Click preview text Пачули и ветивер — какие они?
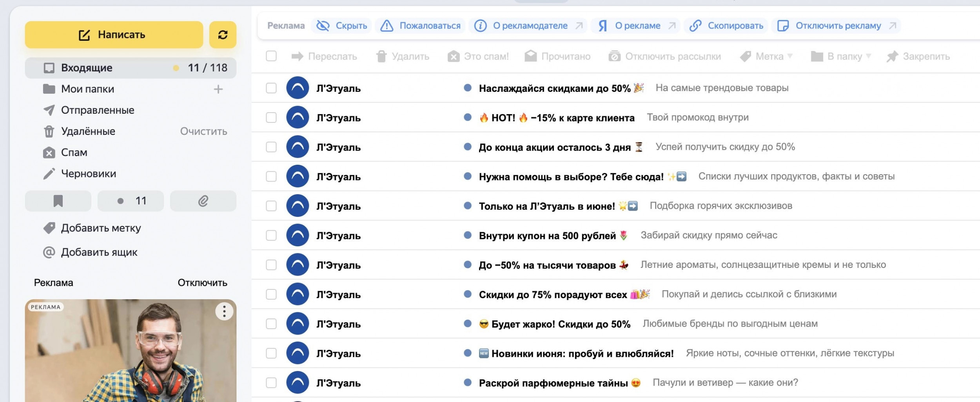The image size is (980, 402). point(725,382)
